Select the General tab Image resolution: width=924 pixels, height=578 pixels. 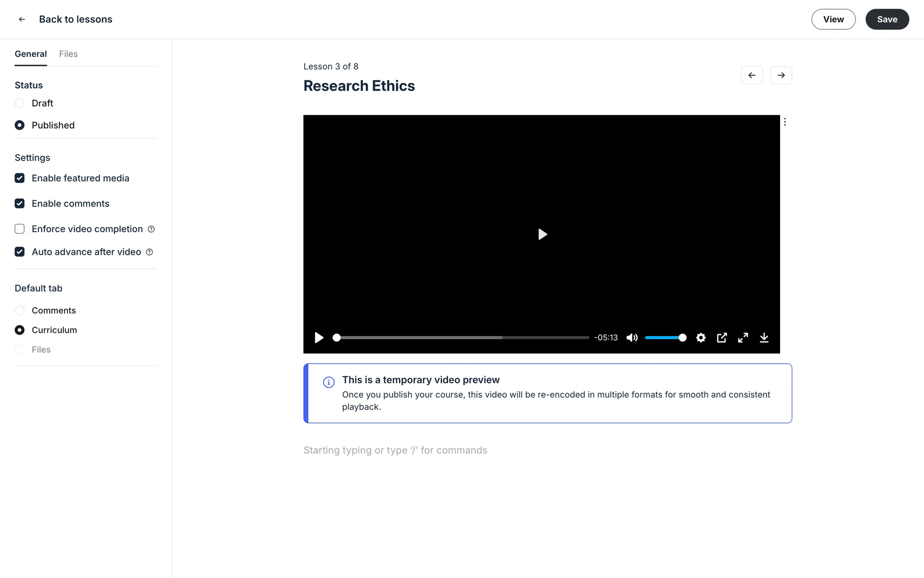click(x=31, y=54)
